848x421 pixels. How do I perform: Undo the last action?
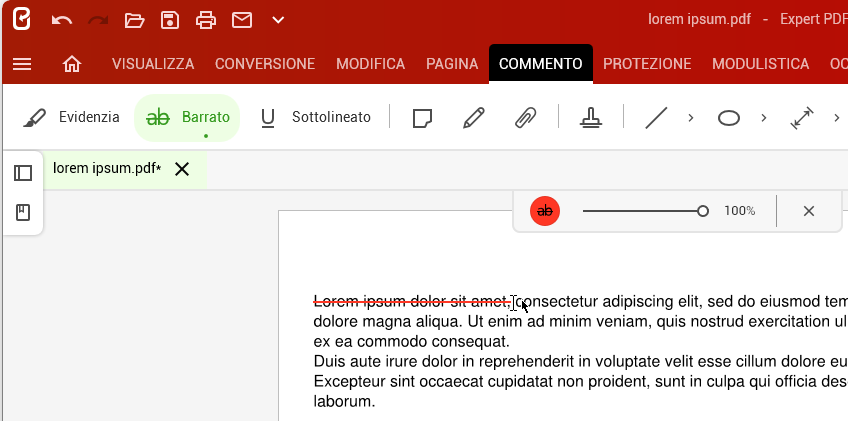click(62, 21)
